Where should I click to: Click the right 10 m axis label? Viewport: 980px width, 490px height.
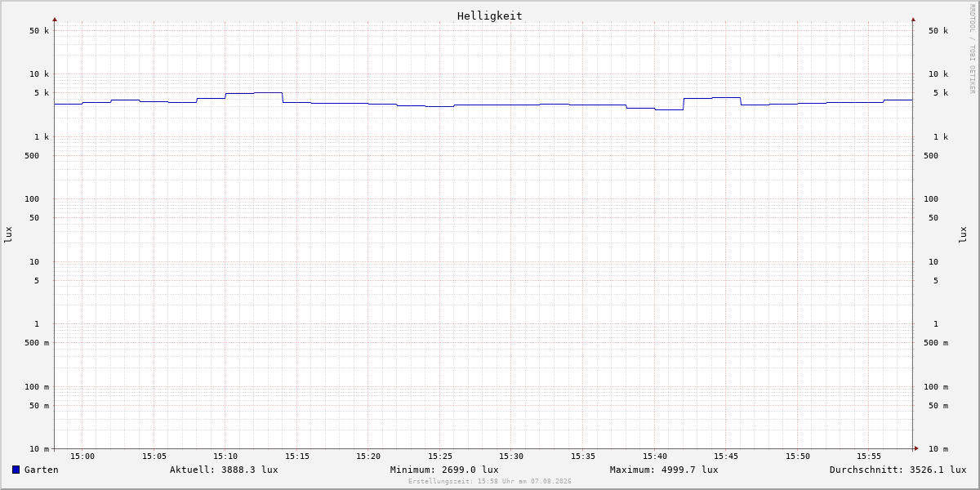coord(938,448)
